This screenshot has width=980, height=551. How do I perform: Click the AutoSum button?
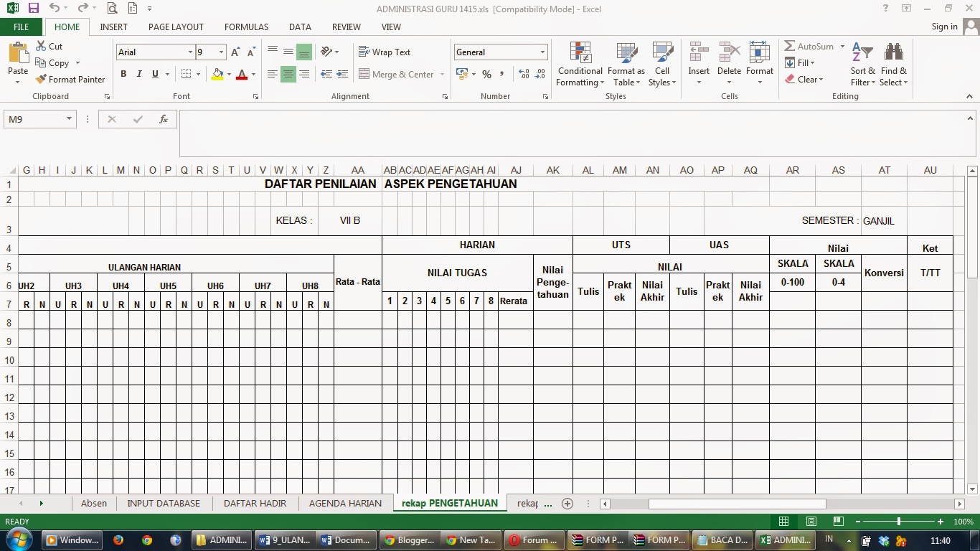[x=809, y=46]
